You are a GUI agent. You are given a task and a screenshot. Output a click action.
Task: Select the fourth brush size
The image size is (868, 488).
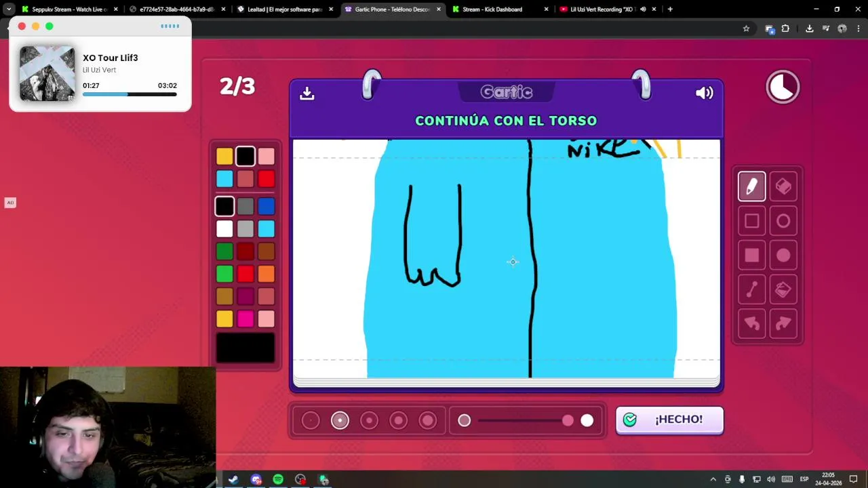click(x=398, y=421)
